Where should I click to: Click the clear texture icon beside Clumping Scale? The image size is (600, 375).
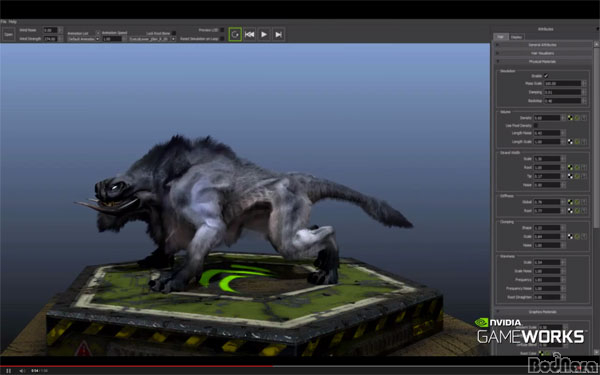(x=584, y=236)
